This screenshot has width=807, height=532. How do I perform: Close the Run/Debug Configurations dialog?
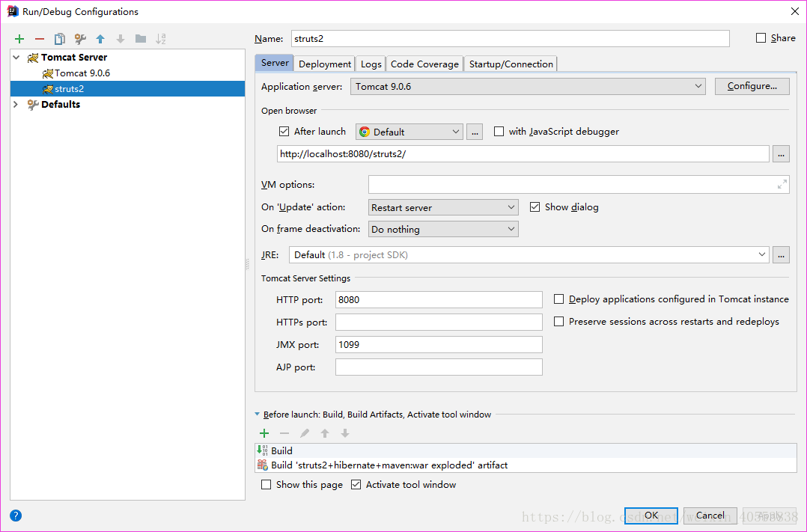794,11
